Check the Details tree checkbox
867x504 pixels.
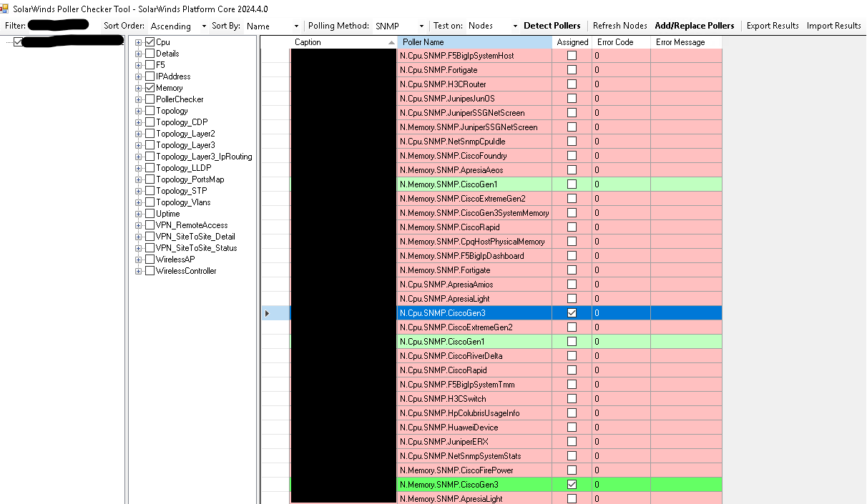pos(150,54)
